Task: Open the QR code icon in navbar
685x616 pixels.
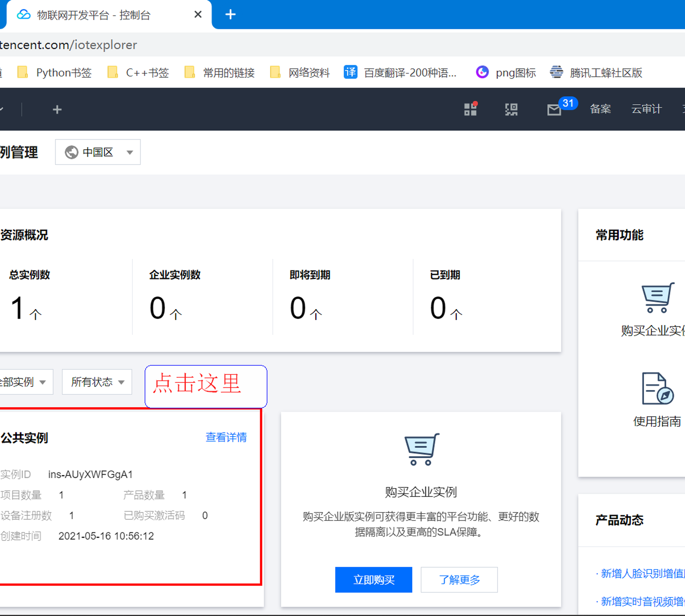Action: pos(511,109)
